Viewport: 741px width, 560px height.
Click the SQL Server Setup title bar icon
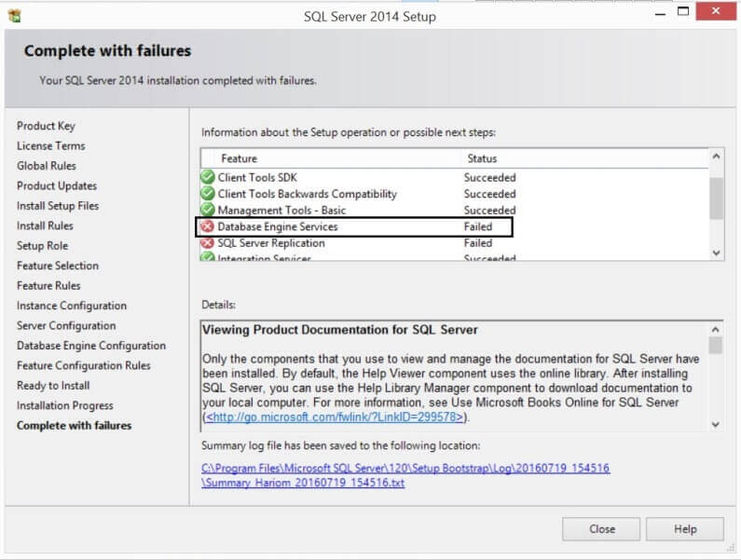[15, 16]
